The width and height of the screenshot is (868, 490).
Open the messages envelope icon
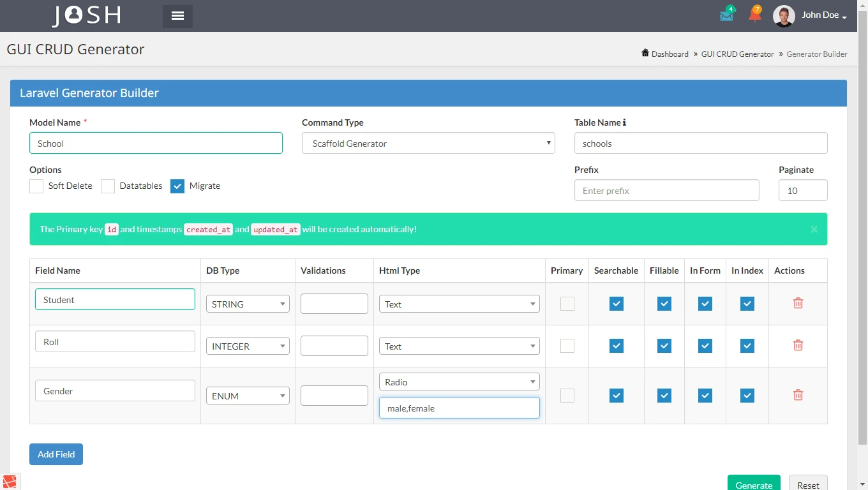[x=726, y=15]
